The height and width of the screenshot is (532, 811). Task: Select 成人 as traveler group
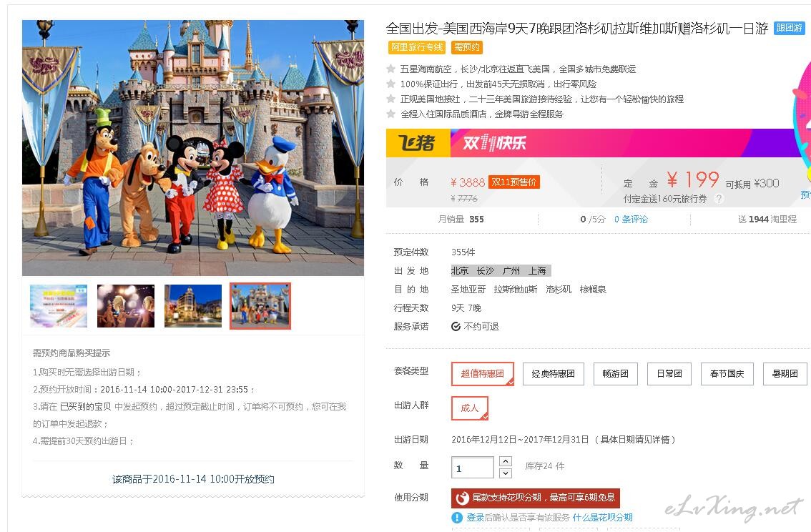470,408
